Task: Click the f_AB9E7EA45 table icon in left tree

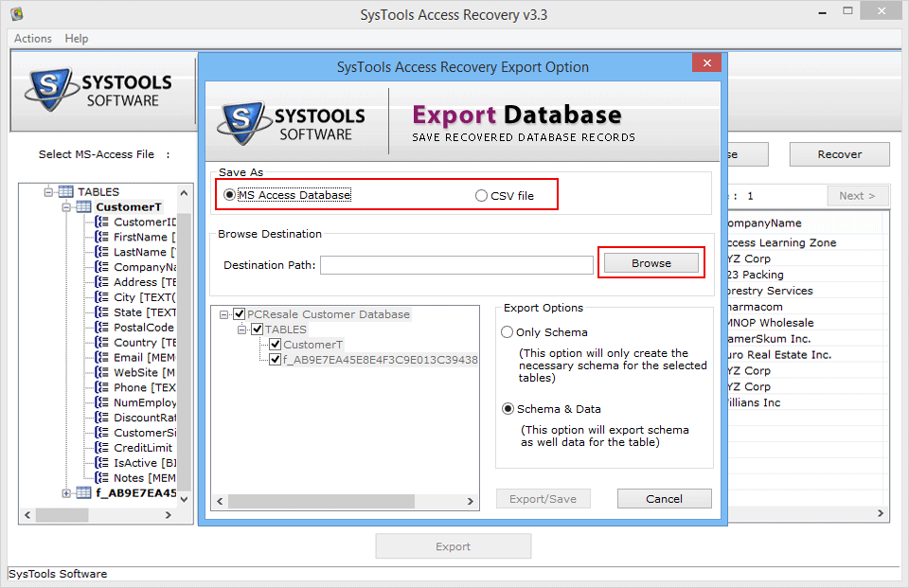Action: tap(84, 493)
